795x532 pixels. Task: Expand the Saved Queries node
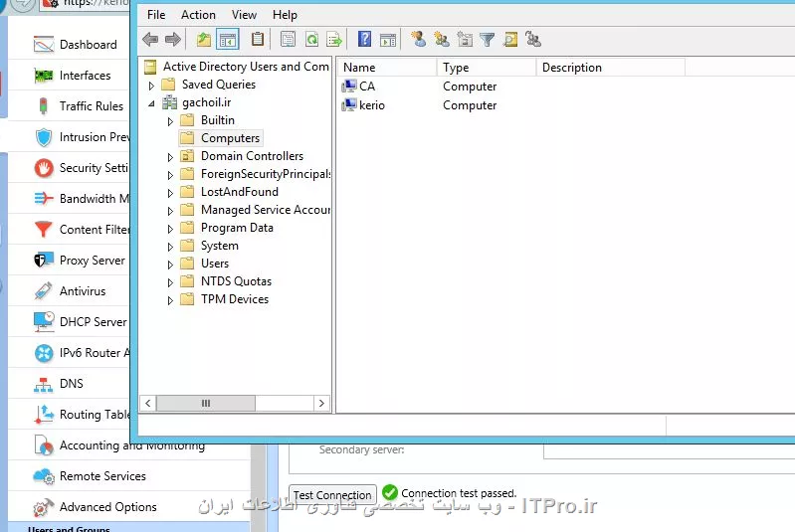coord(151,86)
